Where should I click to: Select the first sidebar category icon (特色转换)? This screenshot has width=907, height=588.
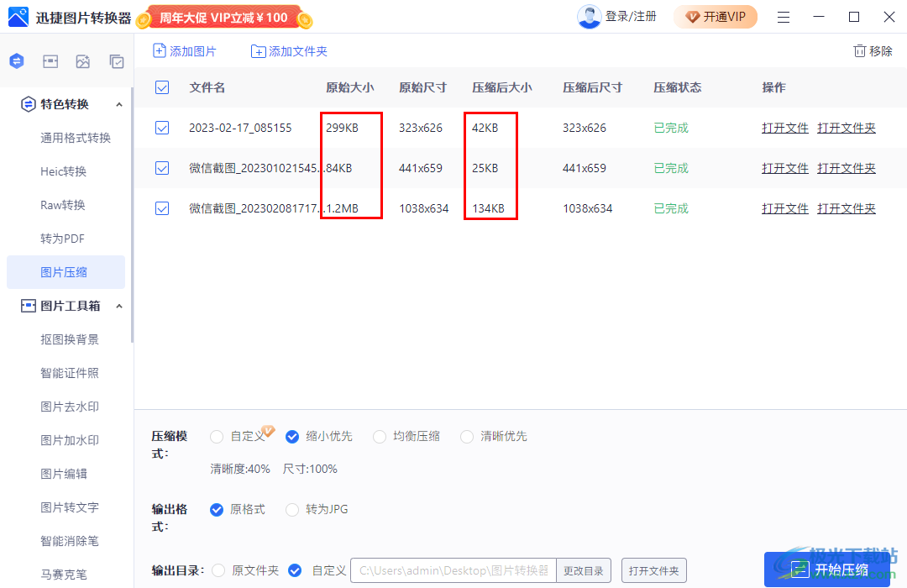pos(17,60)
